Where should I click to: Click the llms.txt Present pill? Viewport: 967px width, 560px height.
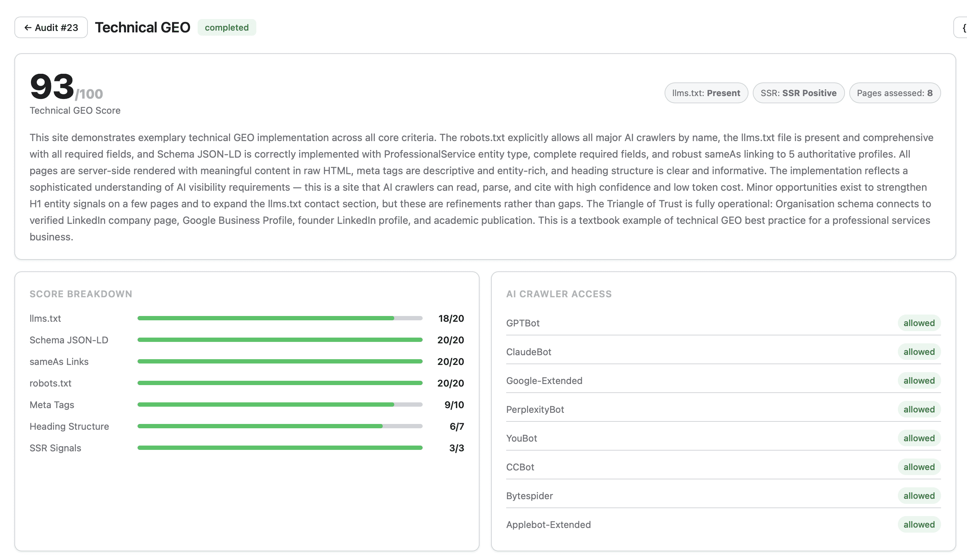[x=706, y=93]
